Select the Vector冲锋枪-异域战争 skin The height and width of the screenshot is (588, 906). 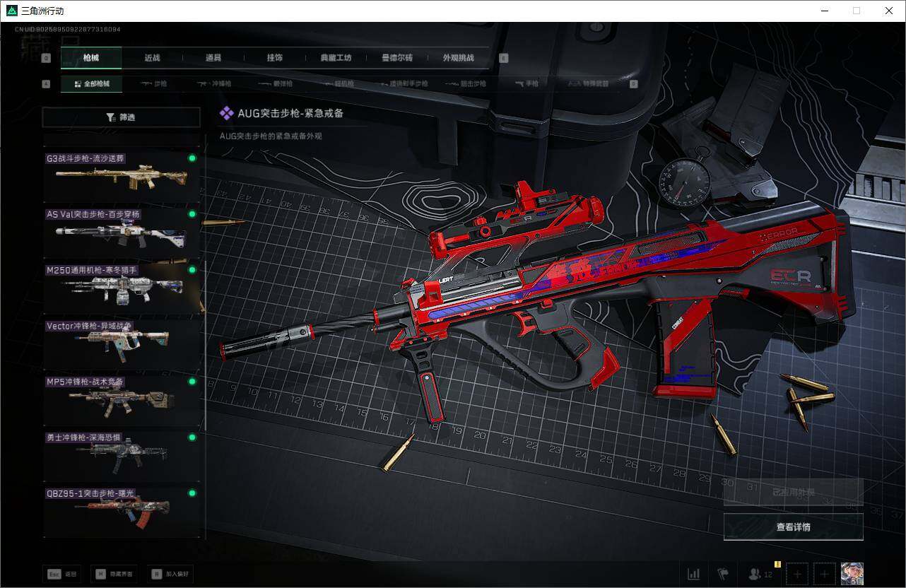click(x=122, y=343)
